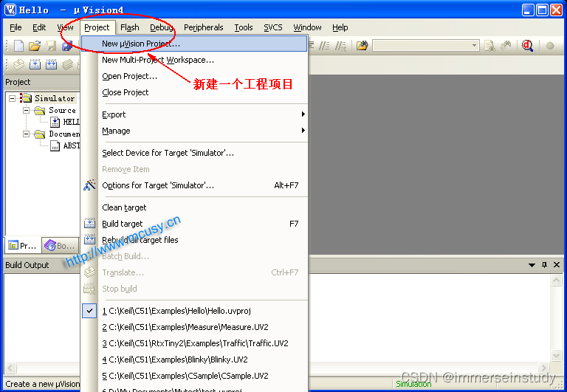Click the Uncomment selection toolbar icon

pos(340,46)
